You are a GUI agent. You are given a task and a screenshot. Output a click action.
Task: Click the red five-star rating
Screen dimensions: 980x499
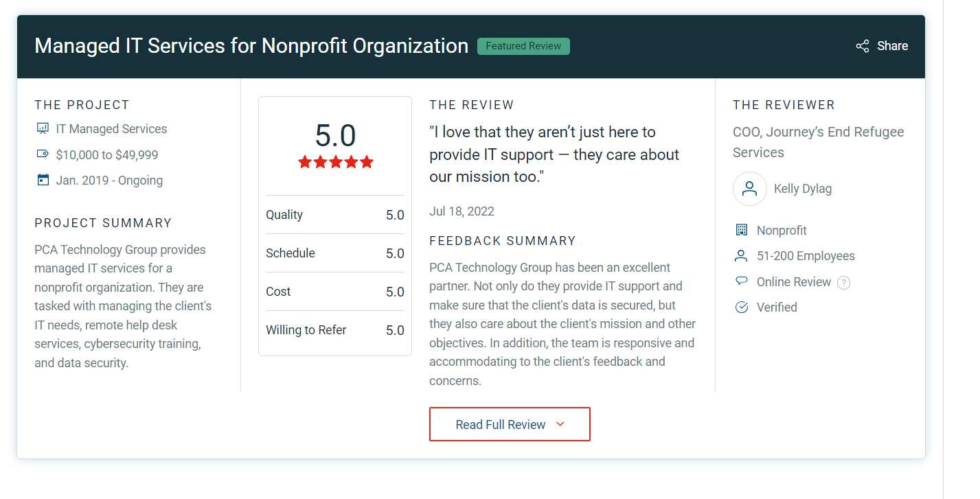(x=335, y=162)
